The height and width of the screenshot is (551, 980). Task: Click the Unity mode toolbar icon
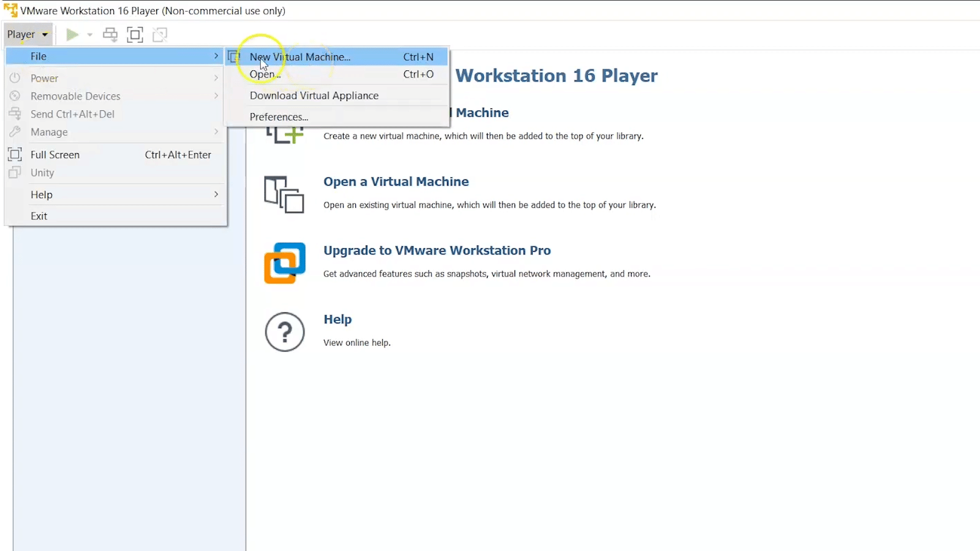coord(160,34)
